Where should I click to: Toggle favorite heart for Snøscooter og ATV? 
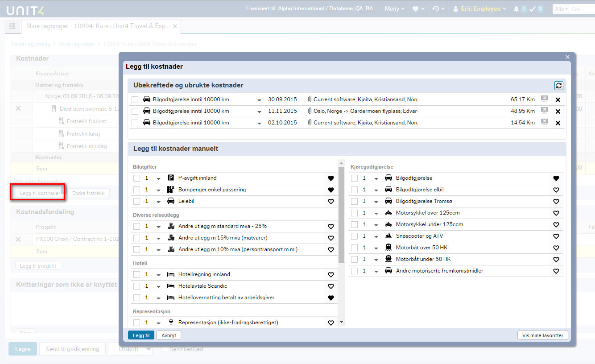556,236
